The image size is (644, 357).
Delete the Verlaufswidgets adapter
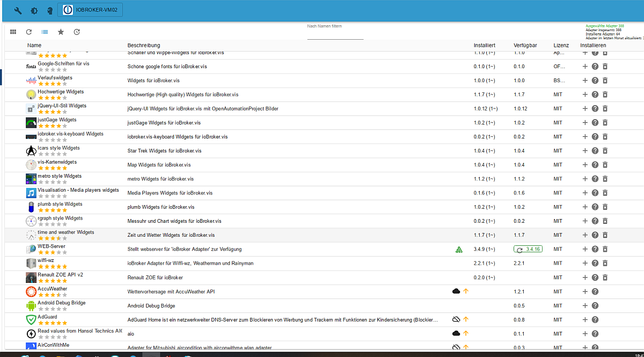(605, 81)
